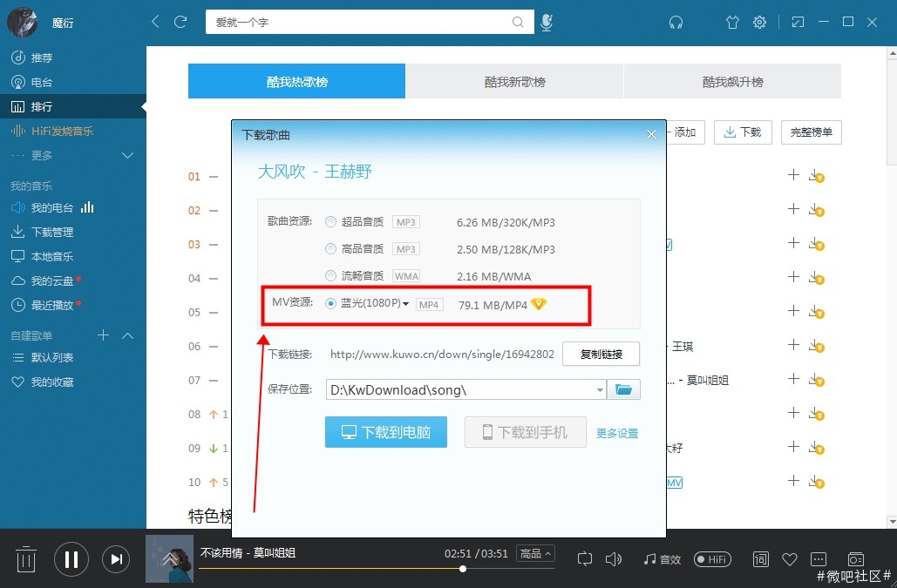The image size is (897, 588).
Task: Switch to the 酷我飙升榜 tab
Action: [733, 81]
